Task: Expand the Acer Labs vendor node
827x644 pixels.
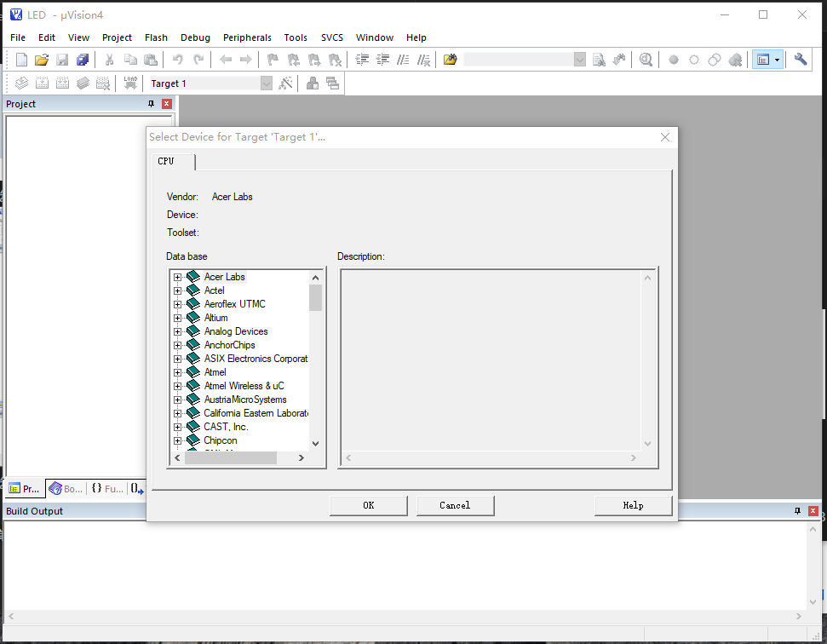Action: click(178, 277)
